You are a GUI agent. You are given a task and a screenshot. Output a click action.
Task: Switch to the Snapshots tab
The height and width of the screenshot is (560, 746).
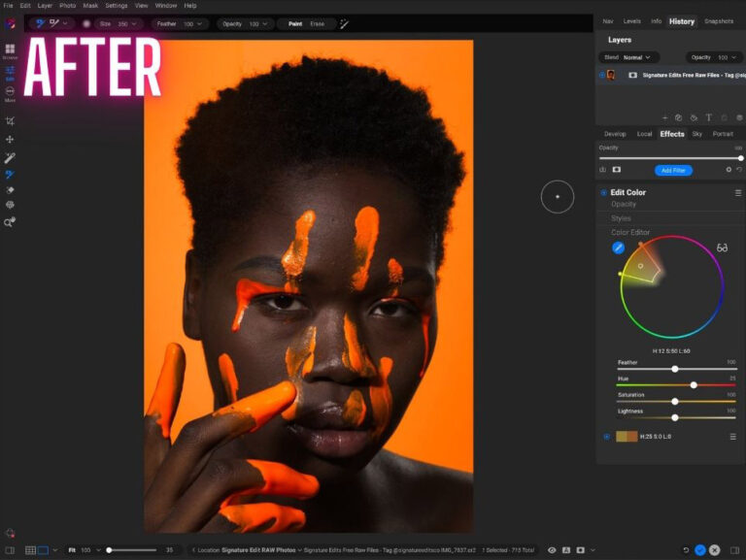[719, 21]
